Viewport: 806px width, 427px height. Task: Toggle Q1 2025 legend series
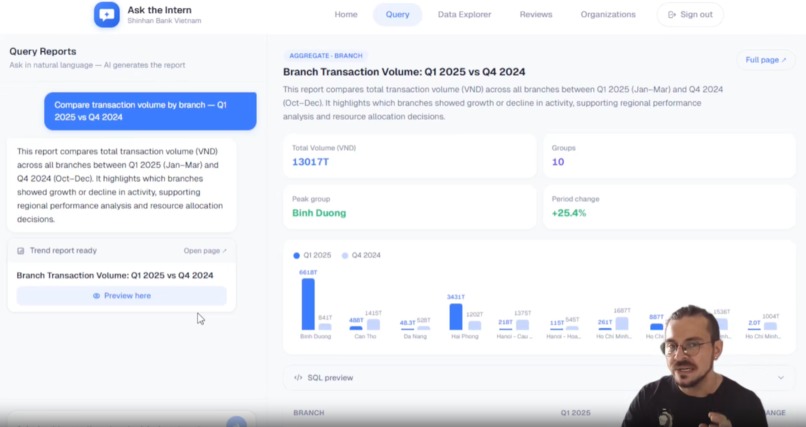312,255
